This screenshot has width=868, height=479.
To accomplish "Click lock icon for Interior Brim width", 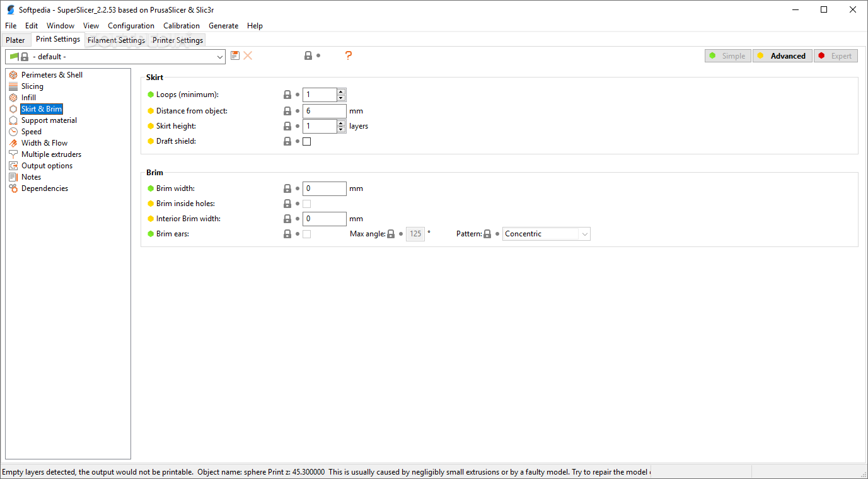I will click(287, 219).
